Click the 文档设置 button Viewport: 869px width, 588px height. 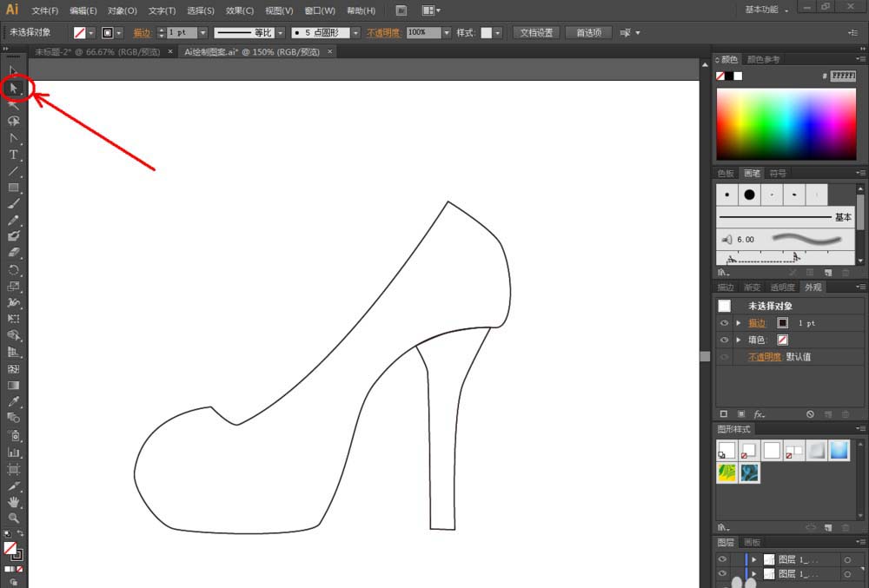pos(536,32)
